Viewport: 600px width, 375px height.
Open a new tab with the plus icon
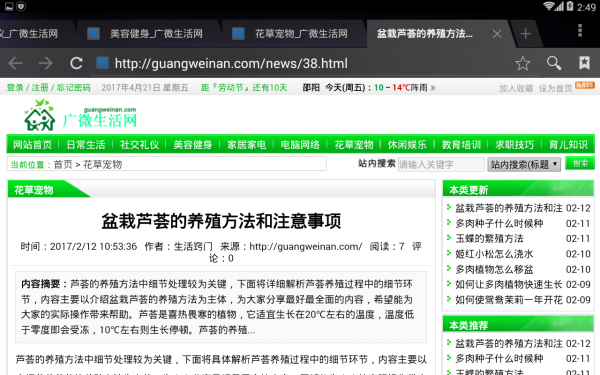(x=525, y=34)
